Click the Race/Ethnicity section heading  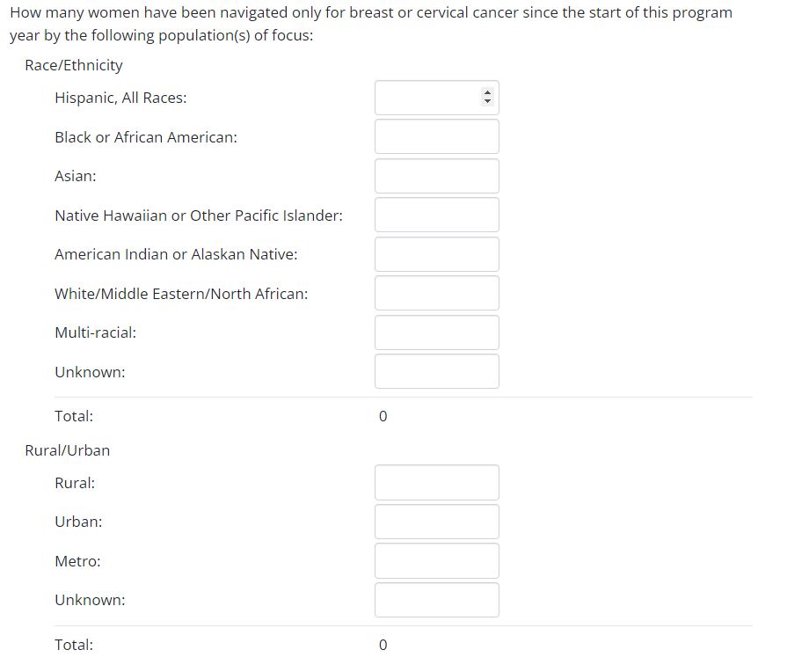(74, 65)
